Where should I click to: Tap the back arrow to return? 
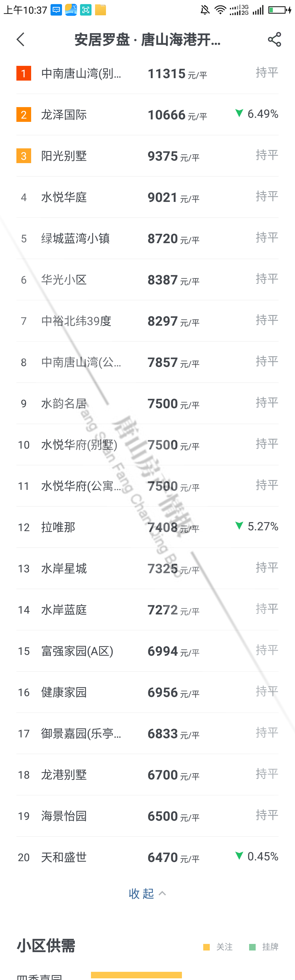click(x=20, y=39)
